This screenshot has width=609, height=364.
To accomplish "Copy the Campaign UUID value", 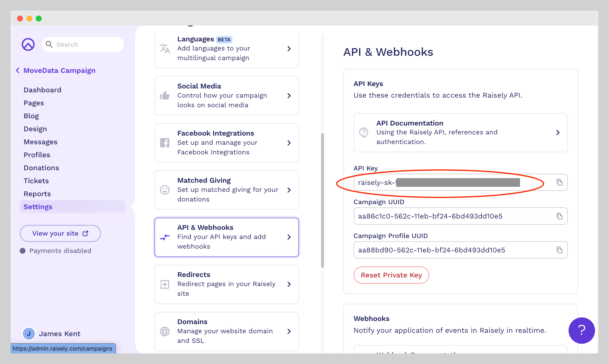I will [x=559, y=216].
